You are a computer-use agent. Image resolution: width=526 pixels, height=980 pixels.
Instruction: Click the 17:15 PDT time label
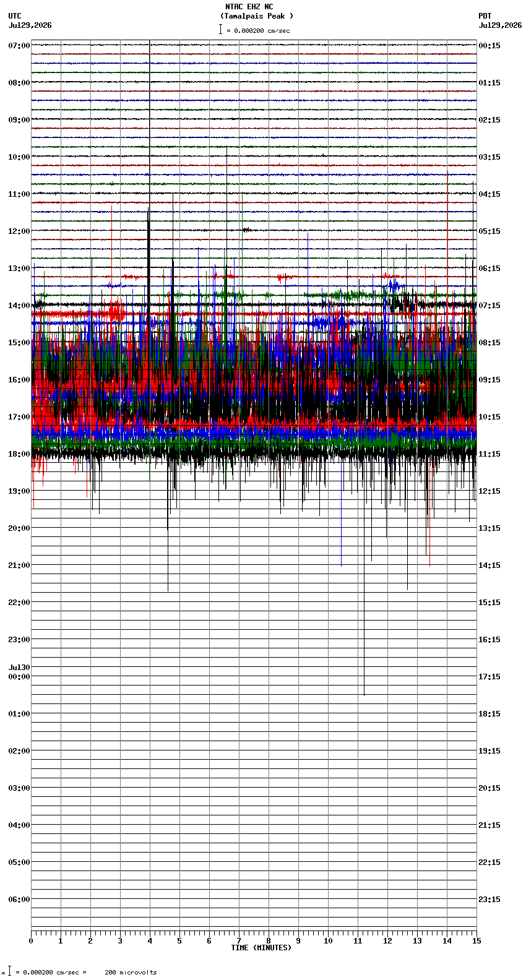click(489, 677)
